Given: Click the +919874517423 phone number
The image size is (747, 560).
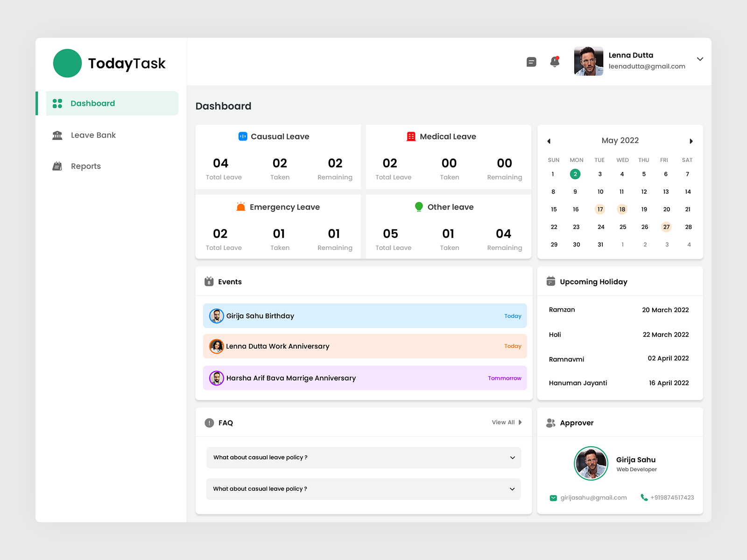Looking at the screenshot, I should pyautogui.click(x=672, y=497).
